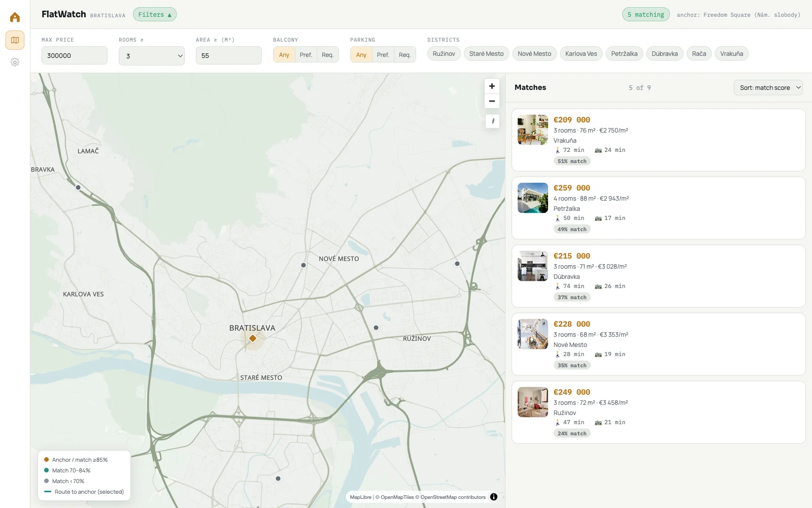Open the €259 000 Petržalka listing thumbnail
Viewport: 812px width, 508px height.
(533, 198)
